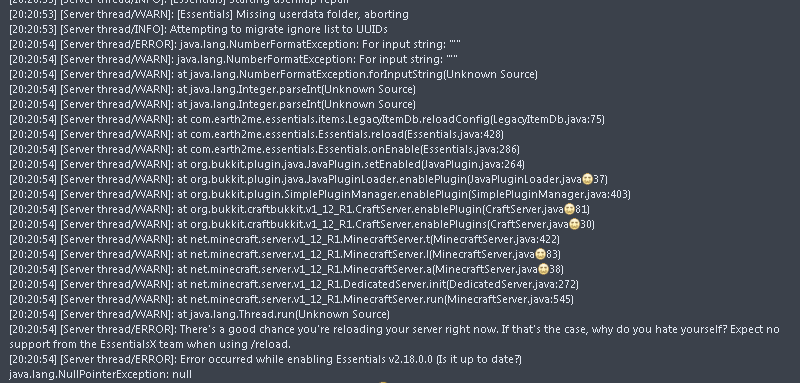800x383 pixels.
Task: Select the NumberFormatException ERROR log line
Action: tap(235, 44)
